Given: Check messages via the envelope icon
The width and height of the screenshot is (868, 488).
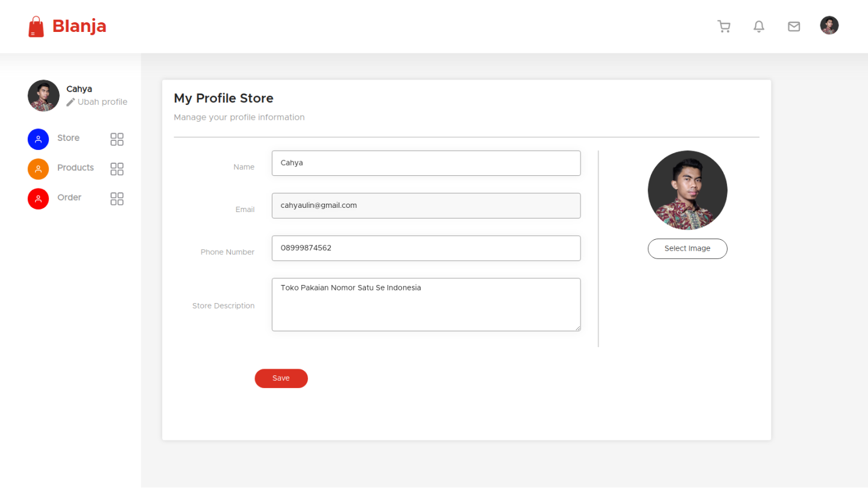Looking at the screenshot, I should [x=794, y=26].
